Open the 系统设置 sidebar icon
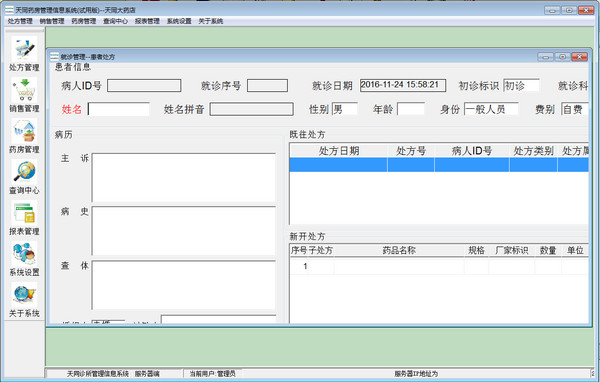600x382 pixels. point(24,253)
